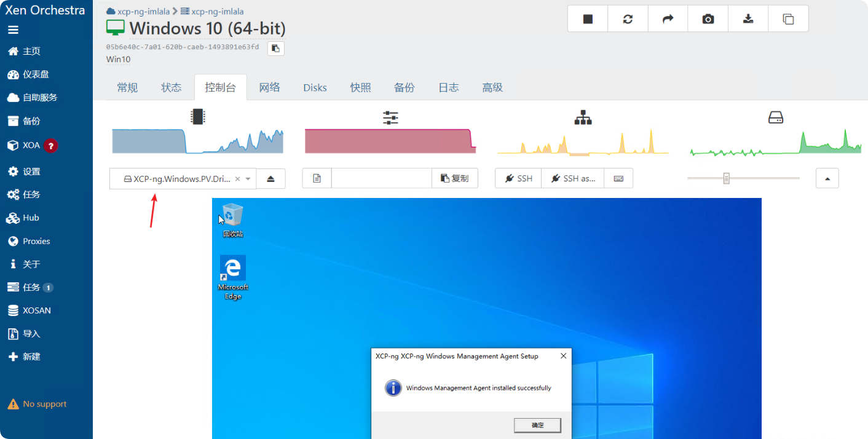Screen dimensions: 868x439
Task: Open 自助服务 self-service section
Action: 32,97
